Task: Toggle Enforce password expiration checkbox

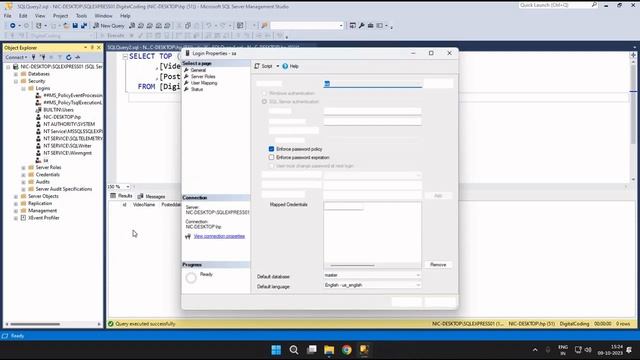Action: click(271, 157)
